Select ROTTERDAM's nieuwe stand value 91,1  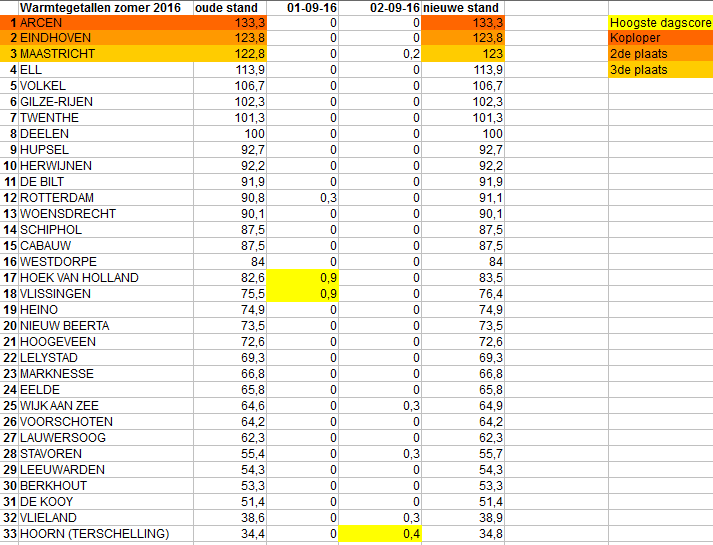(x=463, y=198)
